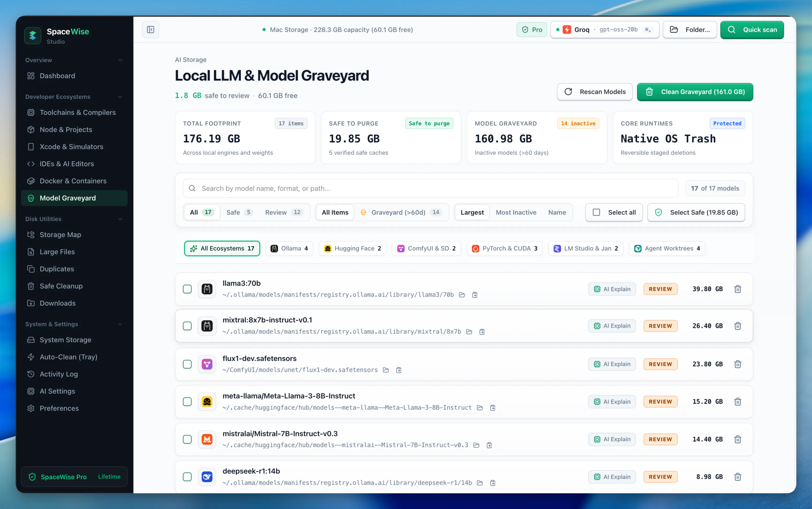The height and width of the screenshot is (509, 812).
Task: Delete llama3:70b with trash icon
Action: tap(738, 289)
